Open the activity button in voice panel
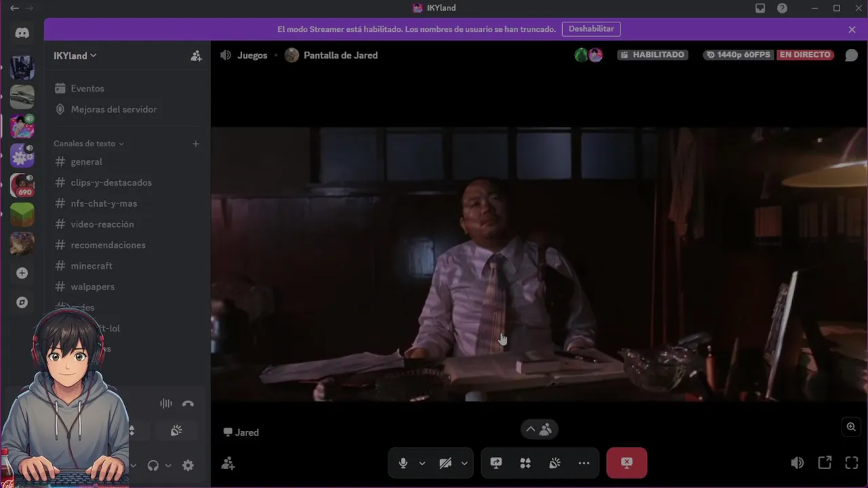This screenshot has height=488, width=868. pos(176,430)
